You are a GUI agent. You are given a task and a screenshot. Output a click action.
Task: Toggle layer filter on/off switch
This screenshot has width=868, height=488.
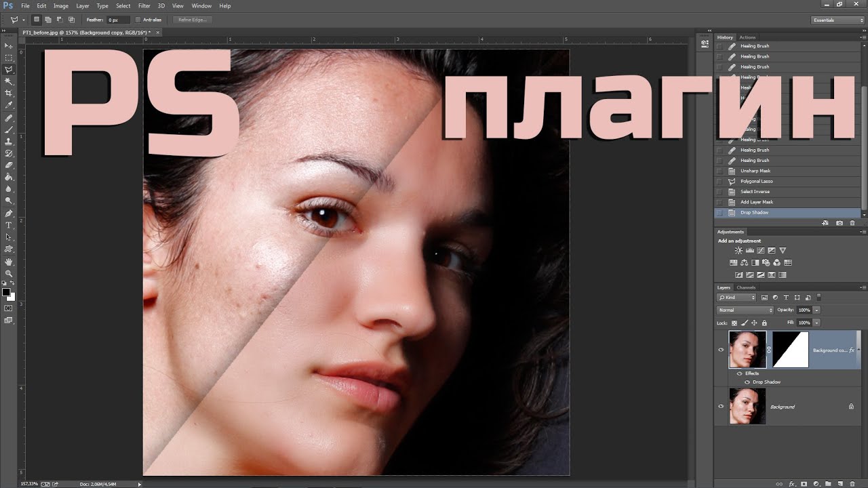coord(818,297)
